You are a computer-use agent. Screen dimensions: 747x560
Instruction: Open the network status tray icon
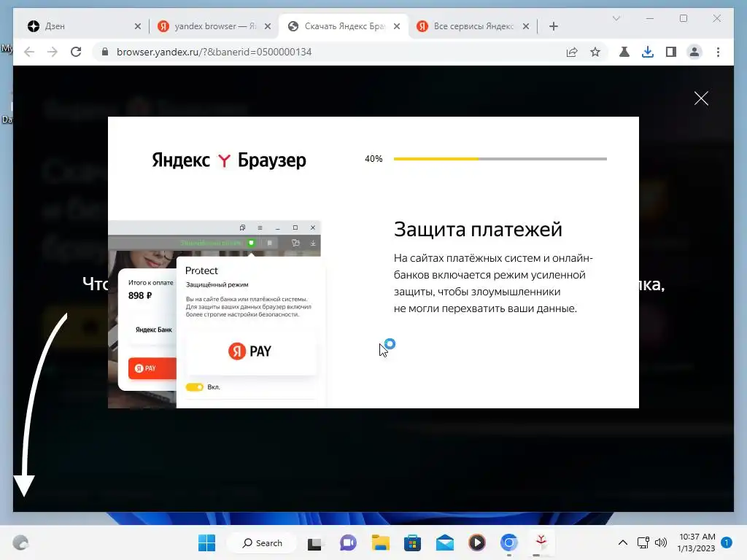pyautogui.click(x=643, y=542)
